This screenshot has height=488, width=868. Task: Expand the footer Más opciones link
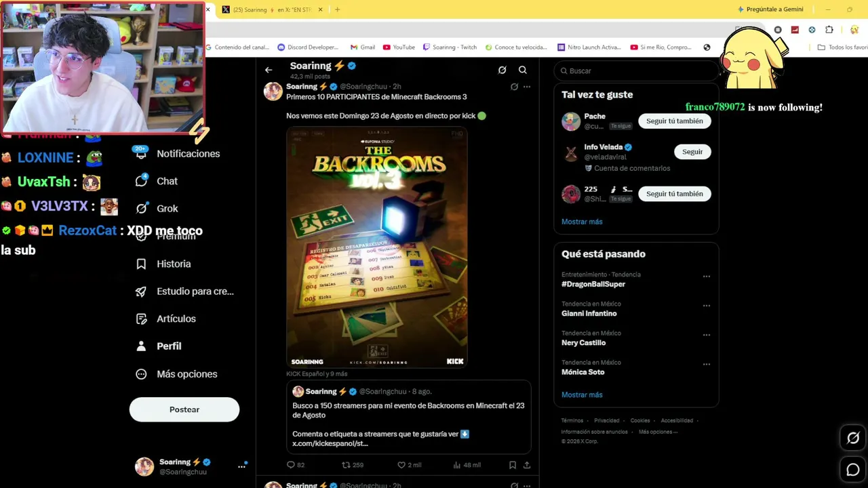click(x=658, y=432)
